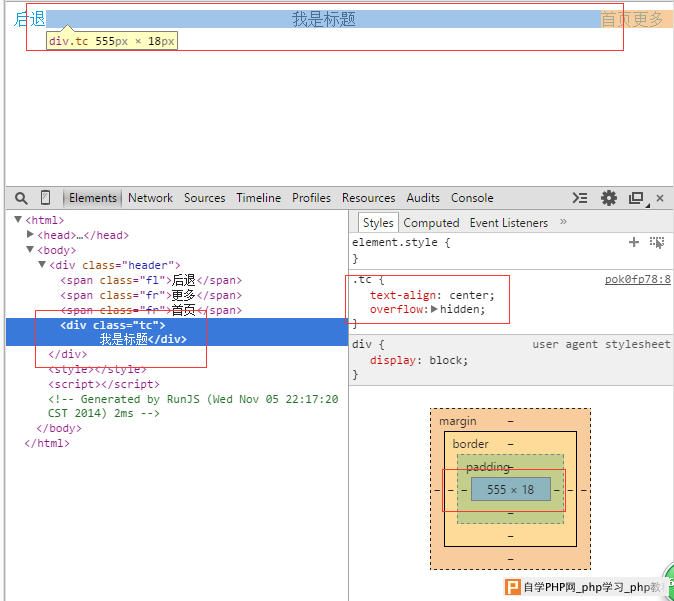674x601 pixels.
Task: Select the closing body tag
Action: [59, 429]
